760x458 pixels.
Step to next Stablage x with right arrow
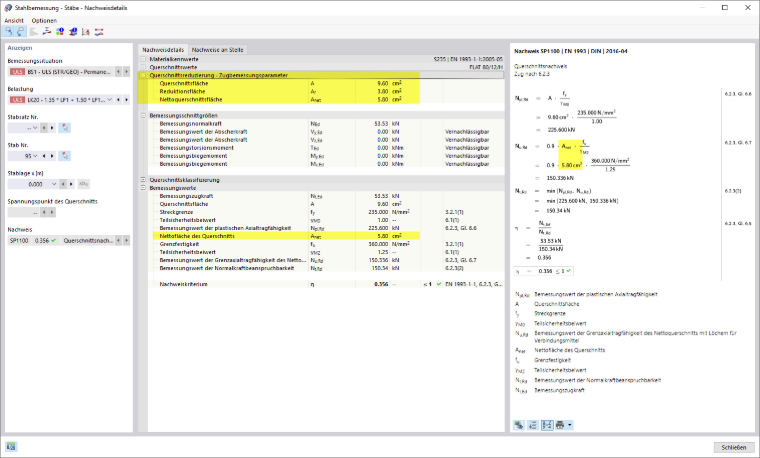pos(71,184)
